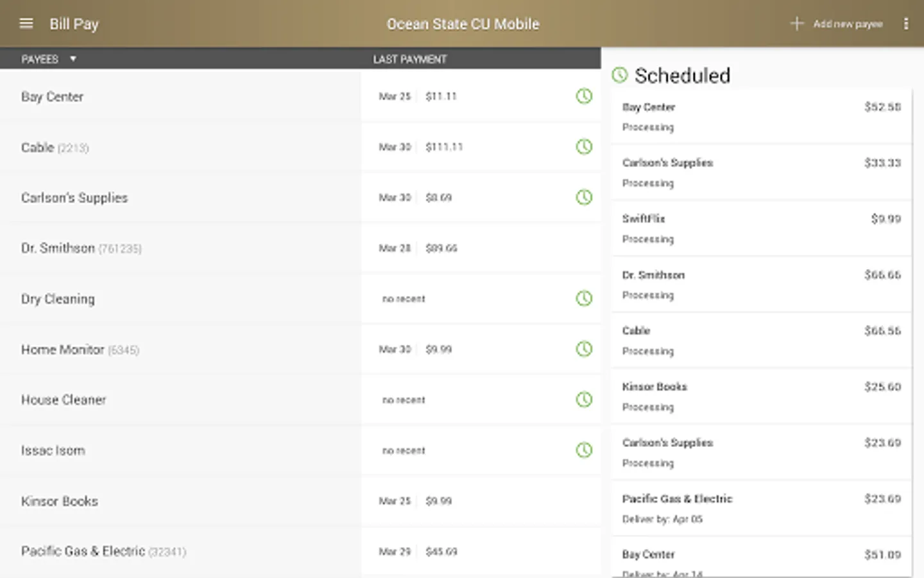
Task: Tap the House Cleaner clock icon
Action: coord(584,399)
